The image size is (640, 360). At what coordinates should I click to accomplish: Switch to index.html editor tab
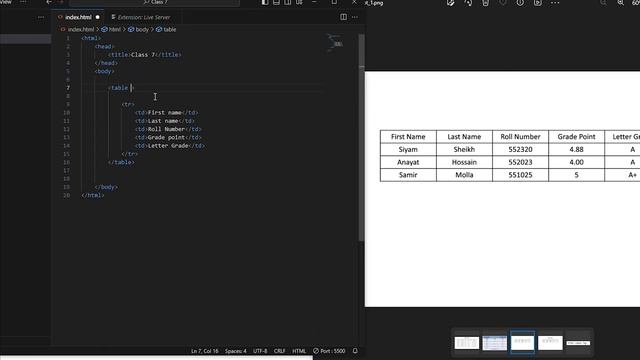[x=78, y=17]
